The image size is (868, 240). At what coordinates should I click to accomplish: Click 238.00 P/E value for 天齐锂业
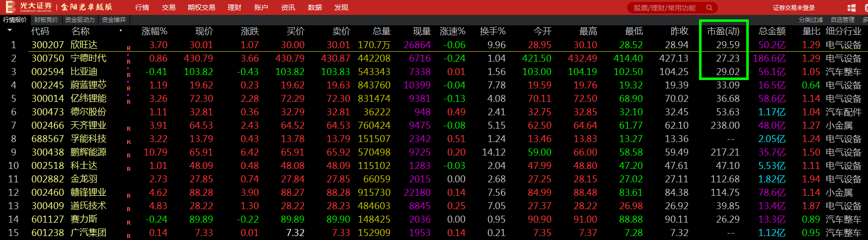(725, 125)
